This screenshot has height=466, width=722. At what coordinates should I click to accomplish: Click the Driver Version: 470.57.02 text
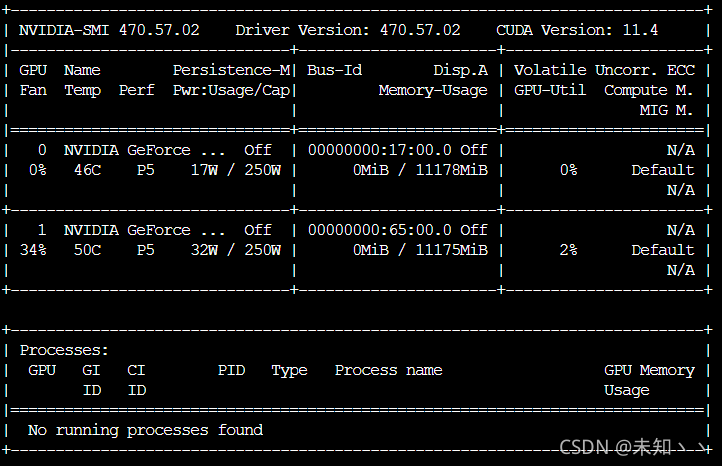click(348, 30)
